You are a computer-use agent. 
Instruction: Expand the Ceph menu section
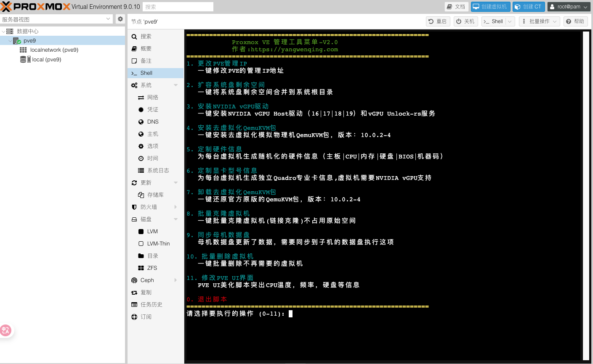176,280
